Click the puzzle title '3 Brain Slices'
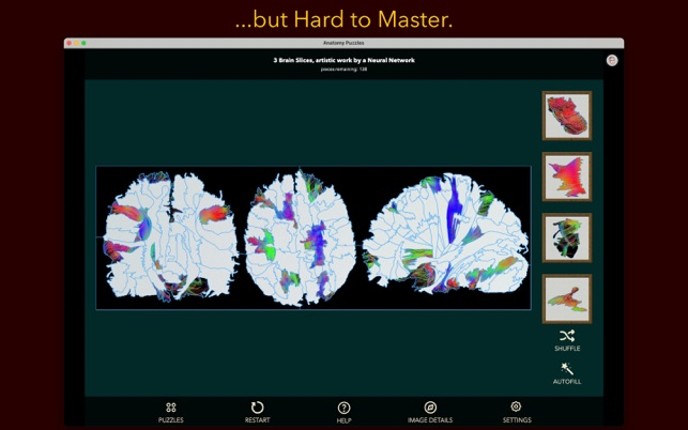 pos(344,60)
